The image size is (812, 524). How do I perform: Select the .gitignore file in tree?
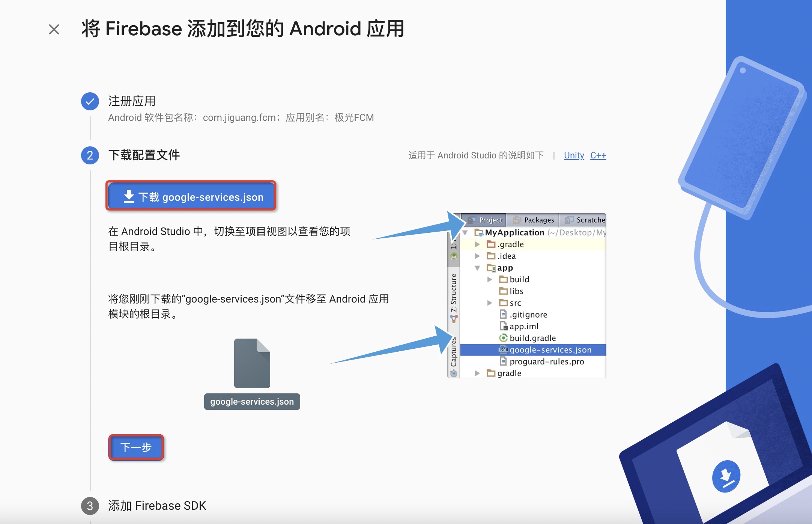528,315
